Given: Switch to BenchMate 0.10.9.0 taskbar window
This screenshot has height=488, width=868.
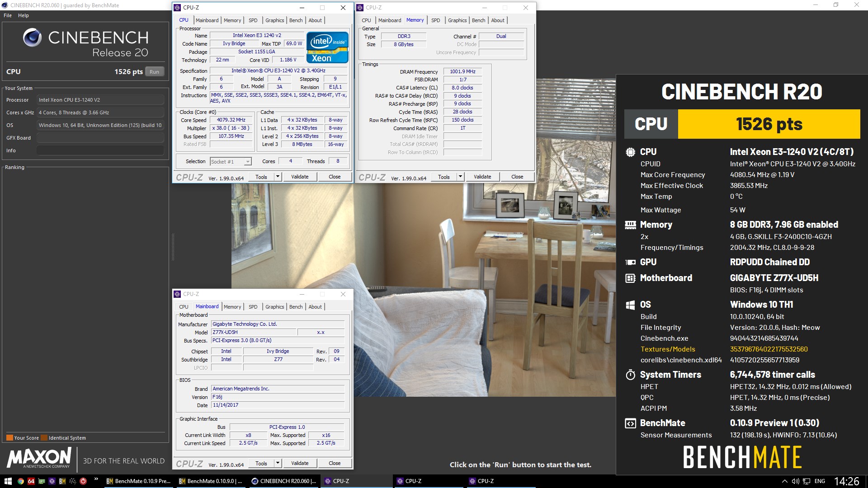Looking at the screenshot, I should (x=211, y=481).
